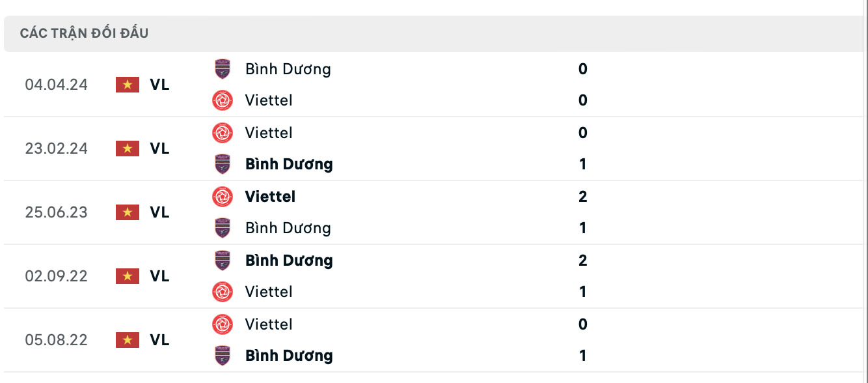Click the date 04.04.24
This screenshot has height=383, width=868.
pos(57,85)
